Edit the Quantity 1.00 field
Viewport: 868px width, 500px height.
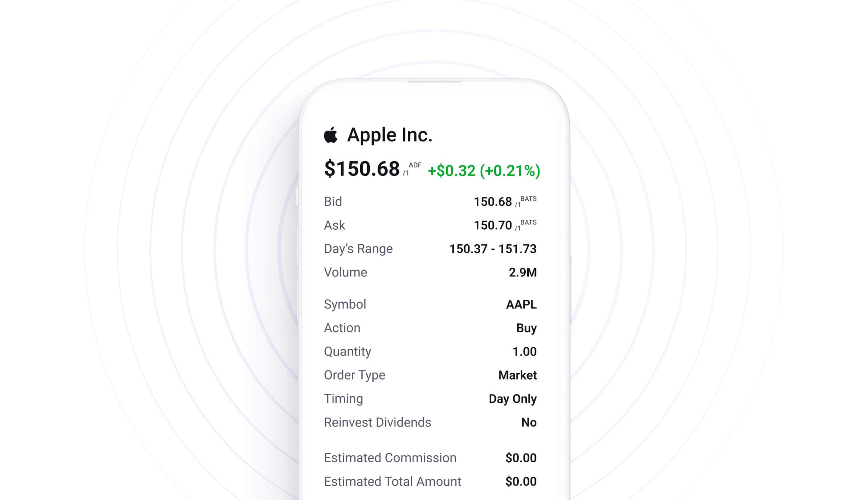point(524,352)
